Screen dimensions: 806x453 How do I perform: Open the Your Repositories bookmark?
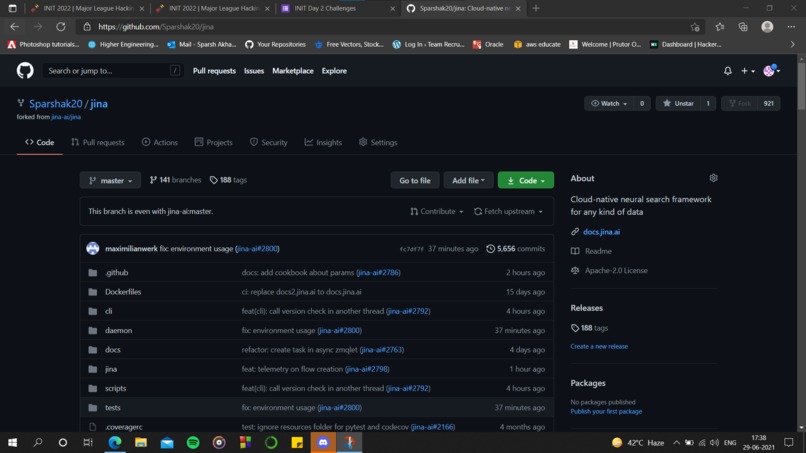(x=275, y=44)
